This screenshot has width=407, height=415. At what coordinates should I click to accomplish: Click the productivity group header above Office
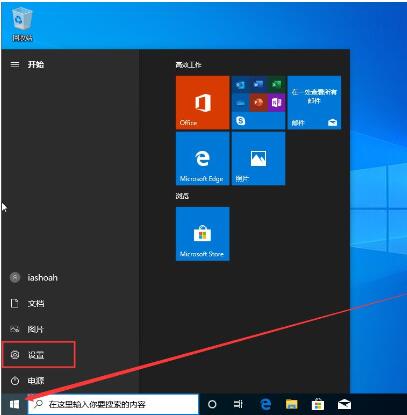(189, 65)
